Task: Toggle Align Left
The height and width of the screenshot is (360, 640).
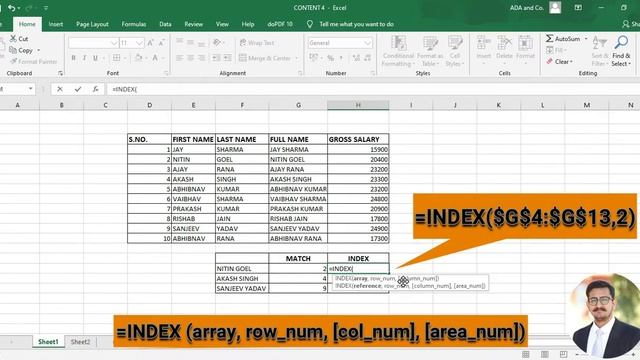Action: (x=180, y=58)
